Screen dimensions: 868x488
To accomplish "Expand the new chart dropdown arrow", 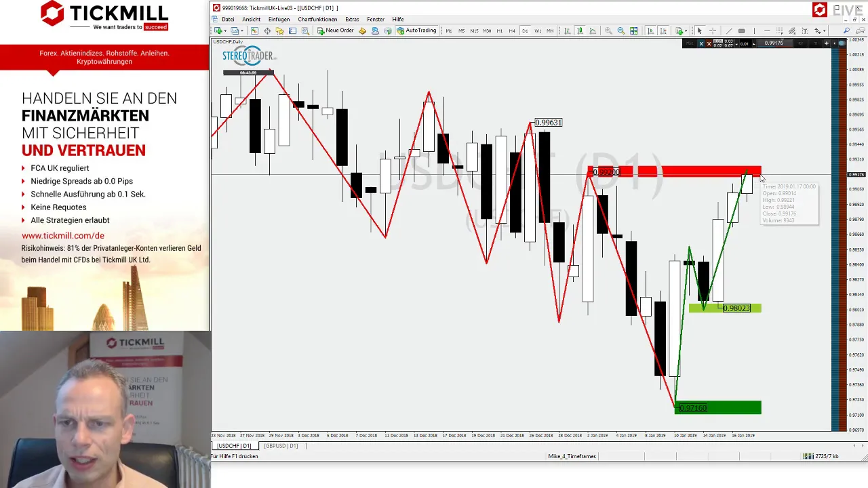I will pyautogui.click(x=226, y=31).
